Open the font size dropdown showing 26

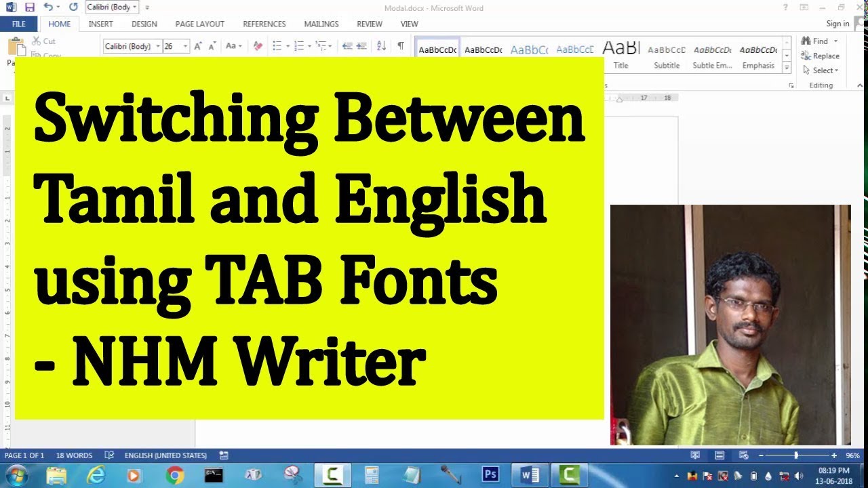tap(185, 46)
